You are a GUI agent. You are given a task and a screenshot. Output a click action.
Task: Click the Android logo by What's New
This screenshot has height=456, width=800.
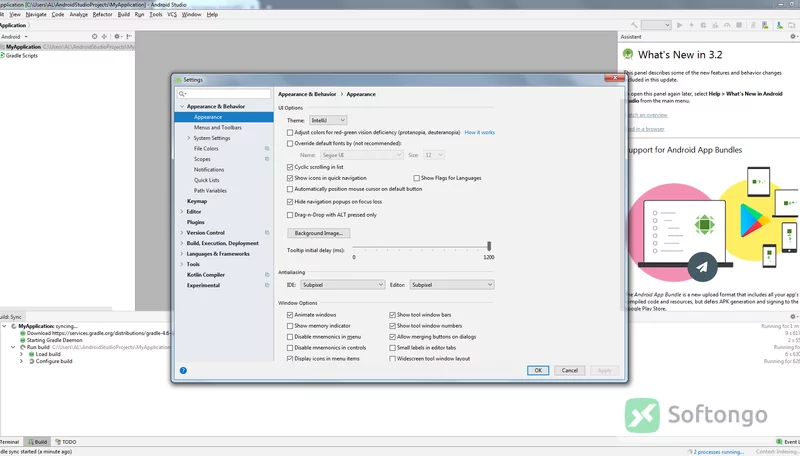tap(628, 54)
